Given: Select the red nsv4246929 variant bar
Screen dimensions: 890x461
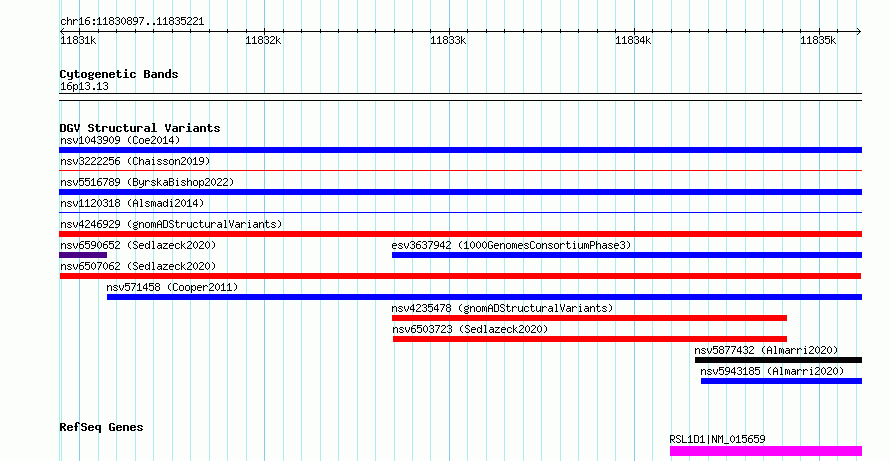Looking at the screenshot, I should 460,234.
